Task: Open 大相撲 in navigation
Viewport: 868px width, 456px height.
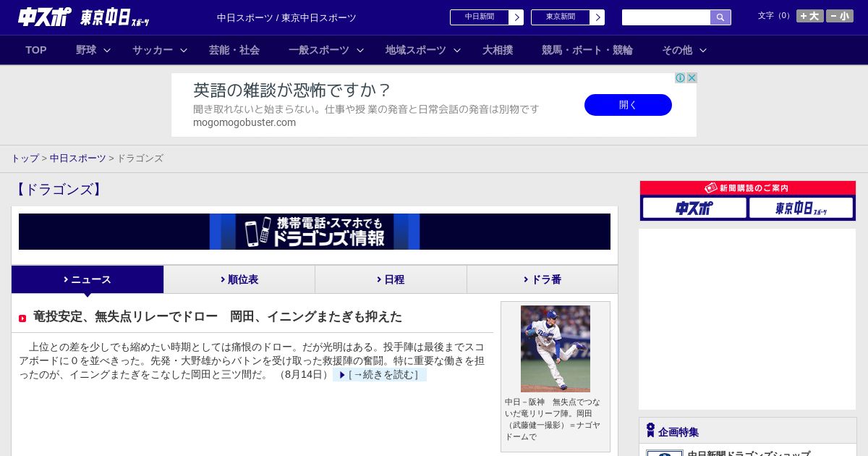Action: [498, 50]
